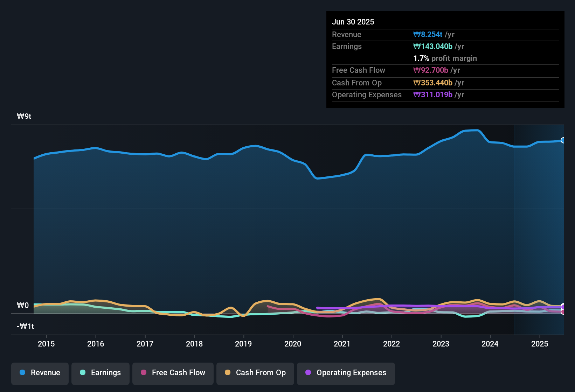Toggle the Revenue series visibility
Screen dimensions: 575x392
point(40,373)
